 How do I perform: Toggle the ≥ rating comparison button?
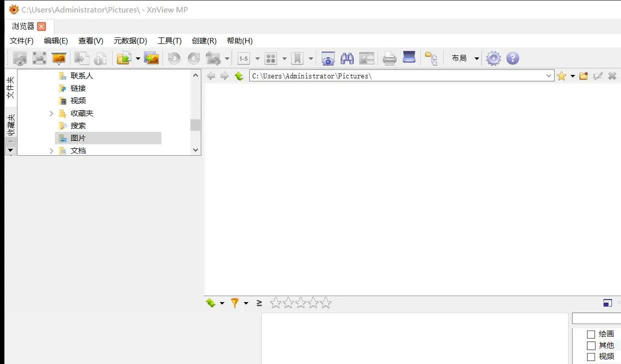(259, 303)
